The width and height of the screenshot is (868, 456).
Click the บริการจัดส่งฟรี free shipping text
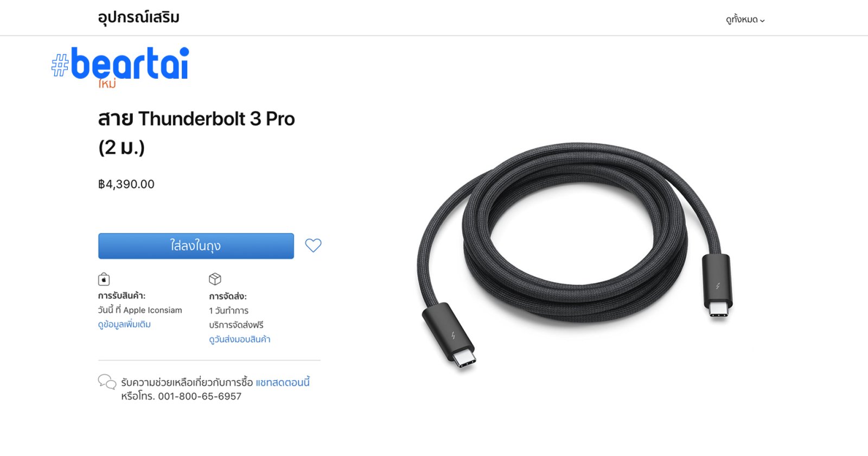(236, 325)
